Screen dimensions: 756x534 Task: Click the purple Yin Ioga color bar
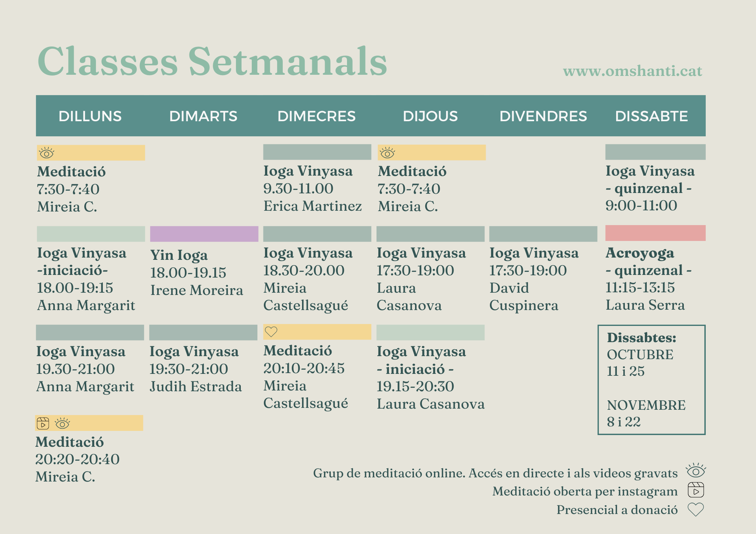click(204, 234)
